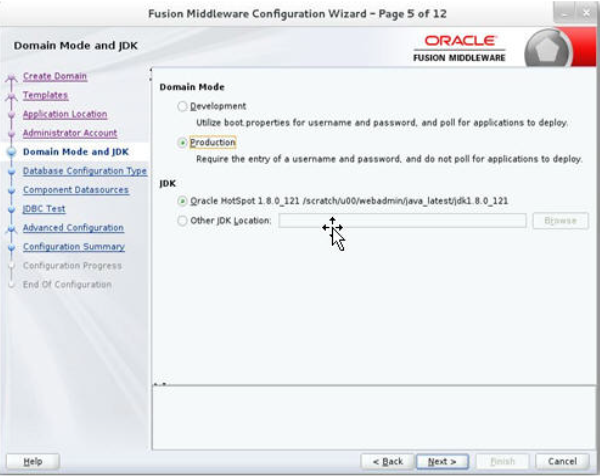Click the Browse button for JDK location
Viewport: 600px width, 476px height.
(561, 221)
